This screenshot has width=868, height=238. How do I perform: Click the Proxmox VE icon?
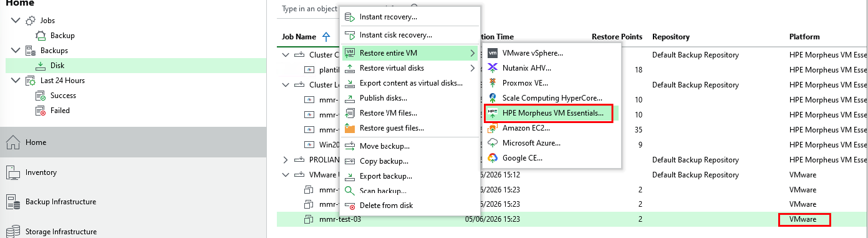[493, 83]
